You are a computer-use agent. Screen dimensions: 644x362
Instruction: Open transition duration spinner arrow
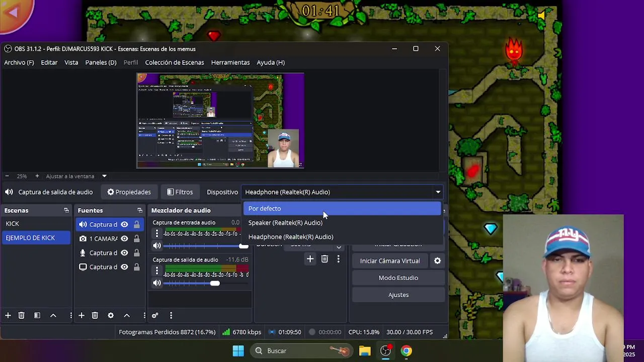point(339,246)
